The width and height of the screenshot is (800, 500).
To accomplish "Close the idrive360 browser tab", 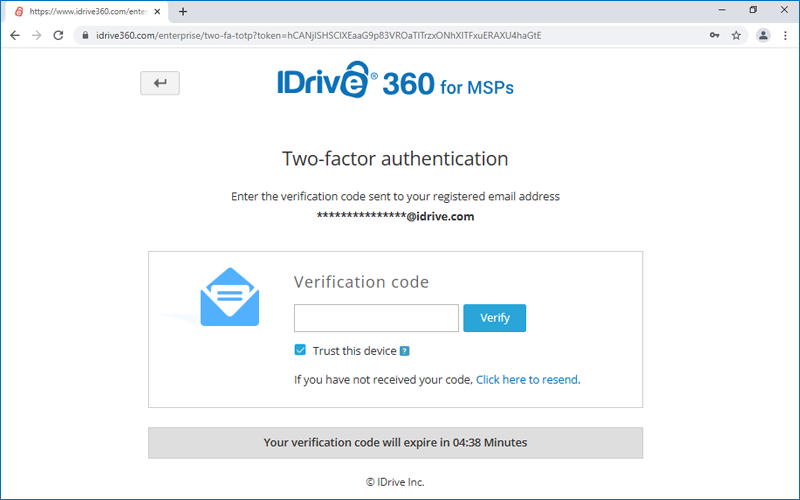I will point(157,11).
